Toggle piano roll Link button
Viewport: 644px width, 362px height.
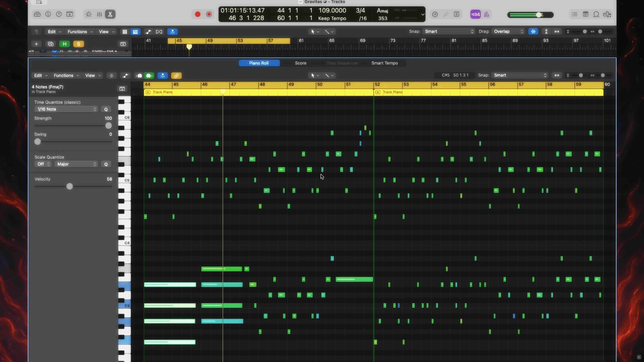[x=176, y=76]
